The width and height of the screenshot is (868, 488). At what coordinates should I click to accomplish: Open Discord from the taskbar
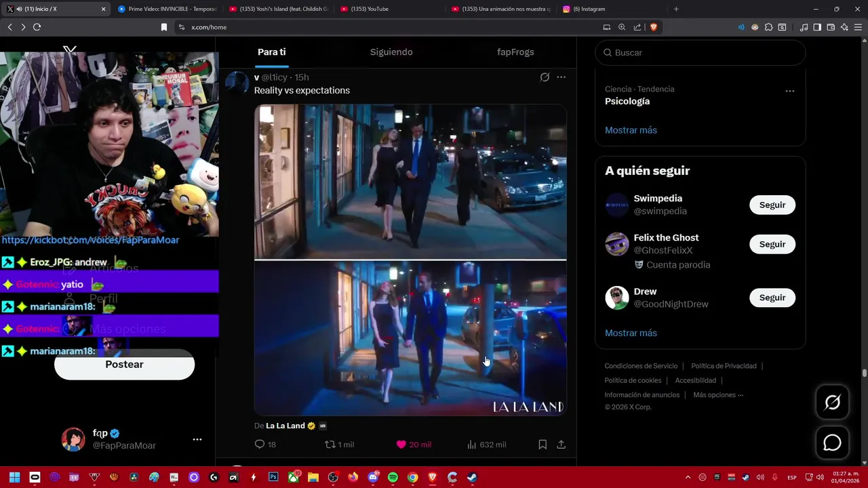pyautogui.click(x=373, y=477)
